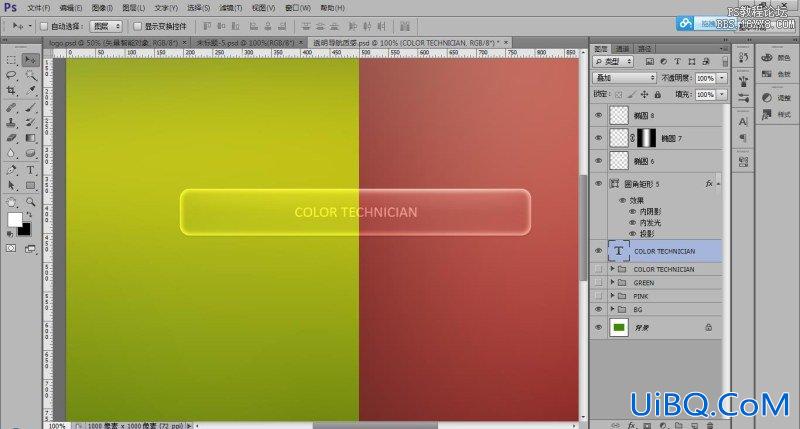
Task: Switch to the 通道 panel tab
Action: 622,49
